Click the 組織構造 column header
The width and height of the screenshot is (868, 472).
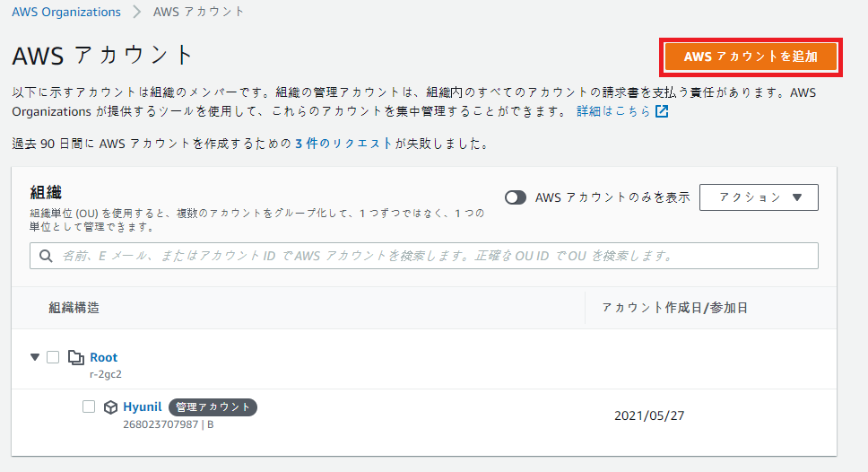tap(74, 308)
